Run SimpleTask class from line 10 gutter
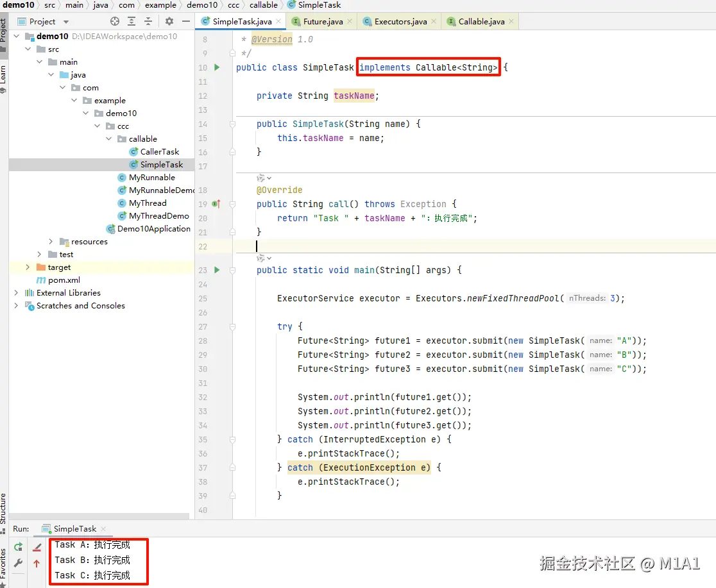 point(217,67)
